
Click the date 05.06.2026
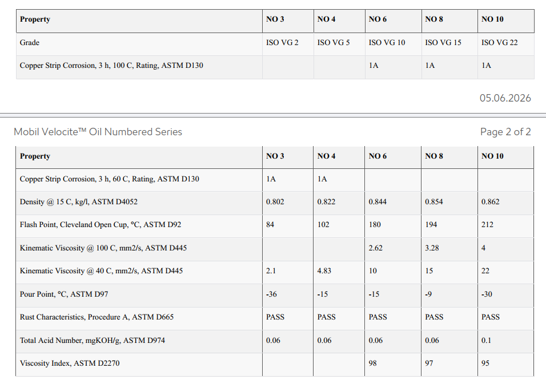pyautogui.click(x=505, y=98)
